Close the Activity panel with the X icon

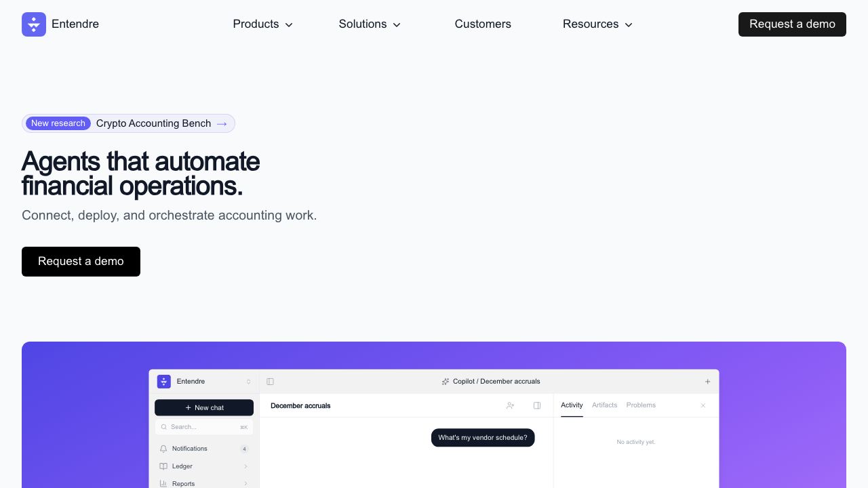tap(703, 405)
